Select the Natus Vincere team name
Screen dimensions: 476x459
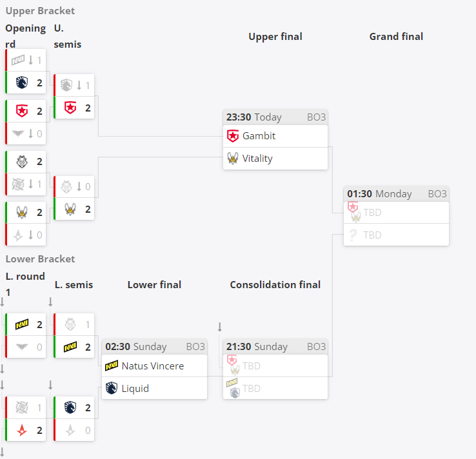pyautogui.click(x=153, y=366)
